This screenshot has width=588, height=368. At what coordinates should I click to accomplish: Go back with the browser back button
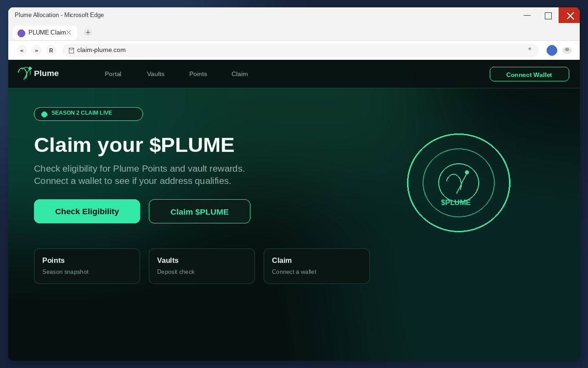22,51
